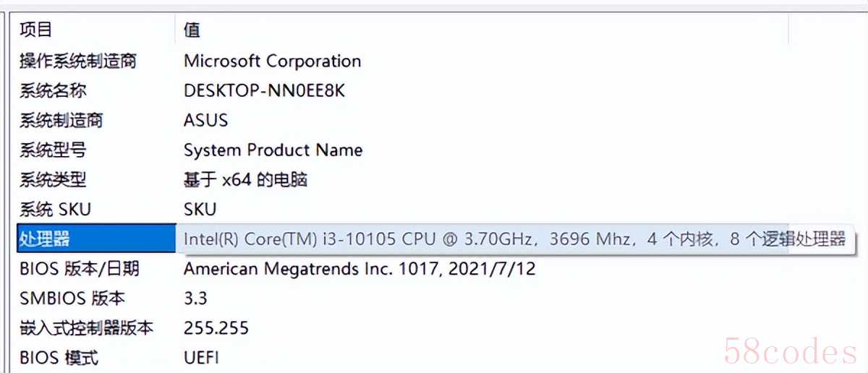
Task: Select the 操作系统制造商 row
Action: [77, 61]
